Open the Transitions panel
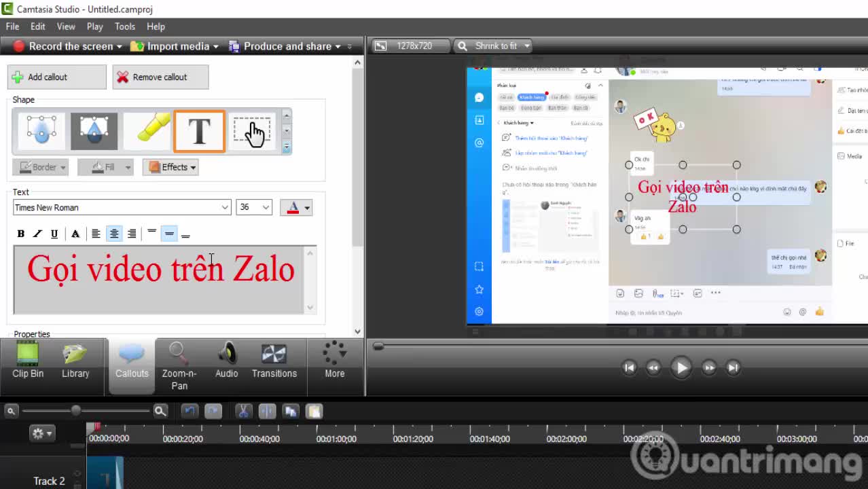 (274, 361)
